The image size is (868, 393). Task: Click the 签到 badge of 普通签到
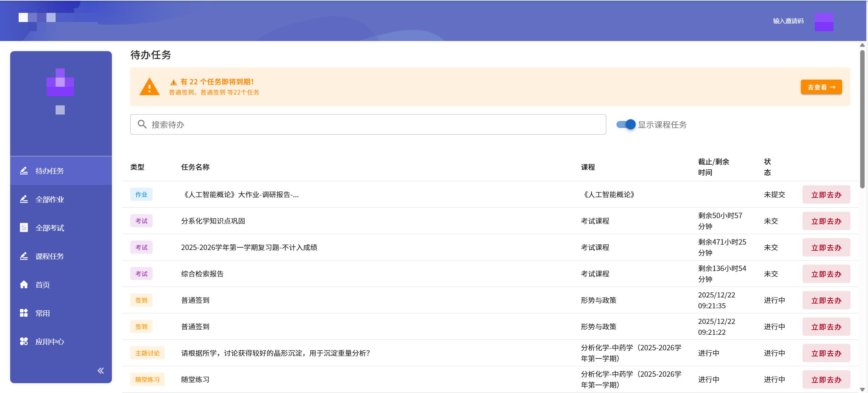coord(141,300)
